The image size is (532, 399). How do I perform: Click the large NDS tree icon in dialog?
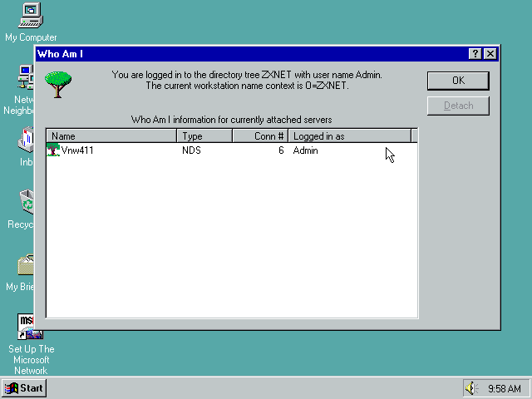(58, 84)
